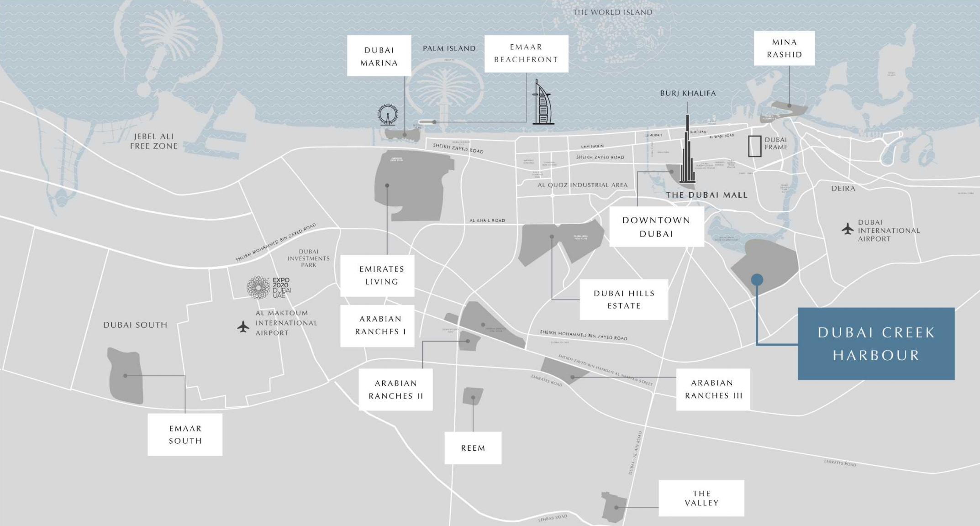Click the Dubai Marina label box
Image resolution: width=980 pixels, height=526 pixels.
pyautogui.click(x=379, y=56)
